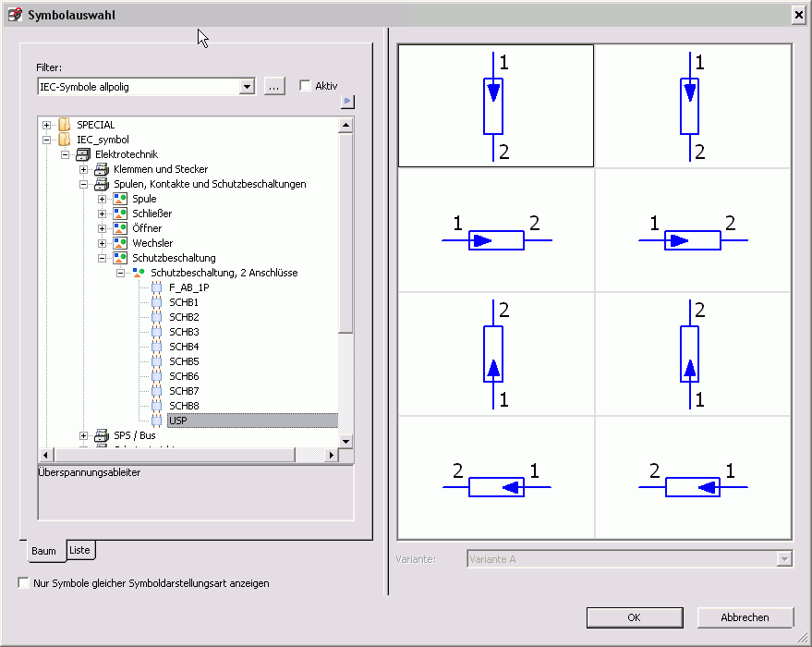
Task: Collapse Spulen, Kontakte und Schutzbeschaltungen node
Action: 83,184
